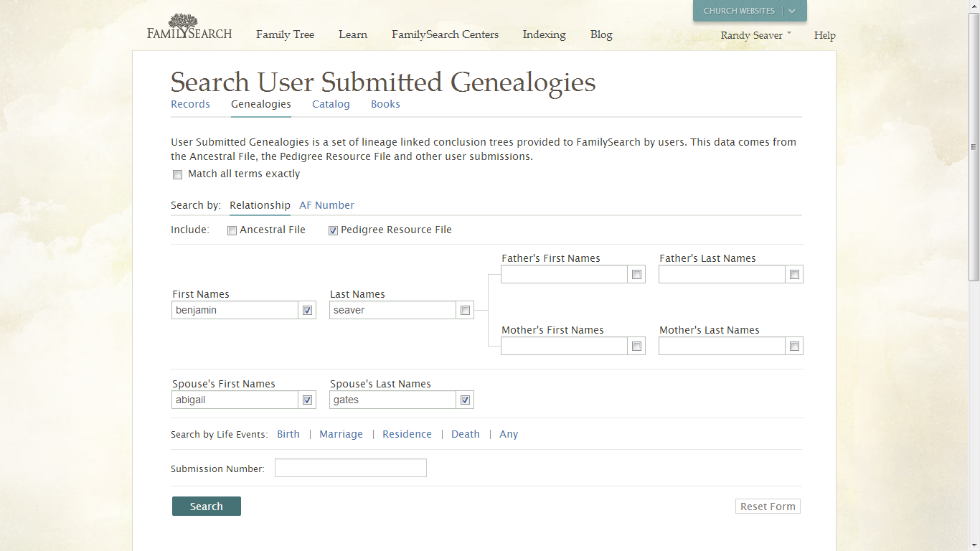The height and width of the screenshot is (551, 980).
Task: Check the Ancestral File option
Action: click(x=232, y=230)
